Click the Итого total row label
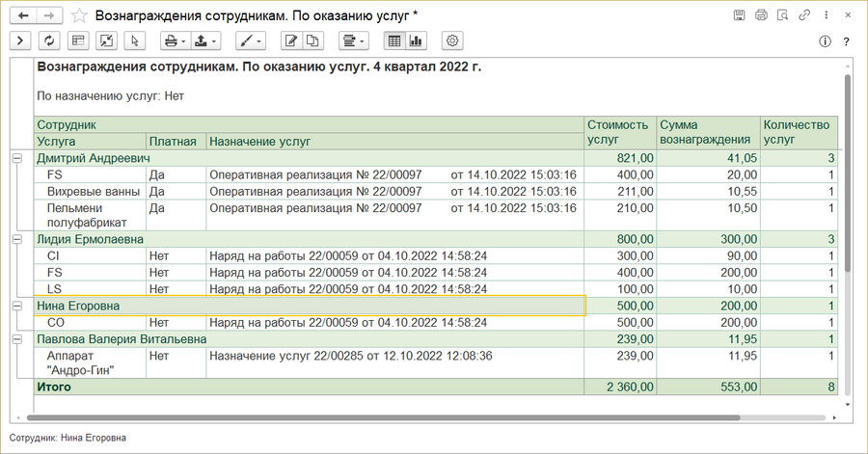The height and width of the screenshot is (454, 868). click(x=54, y=387)
